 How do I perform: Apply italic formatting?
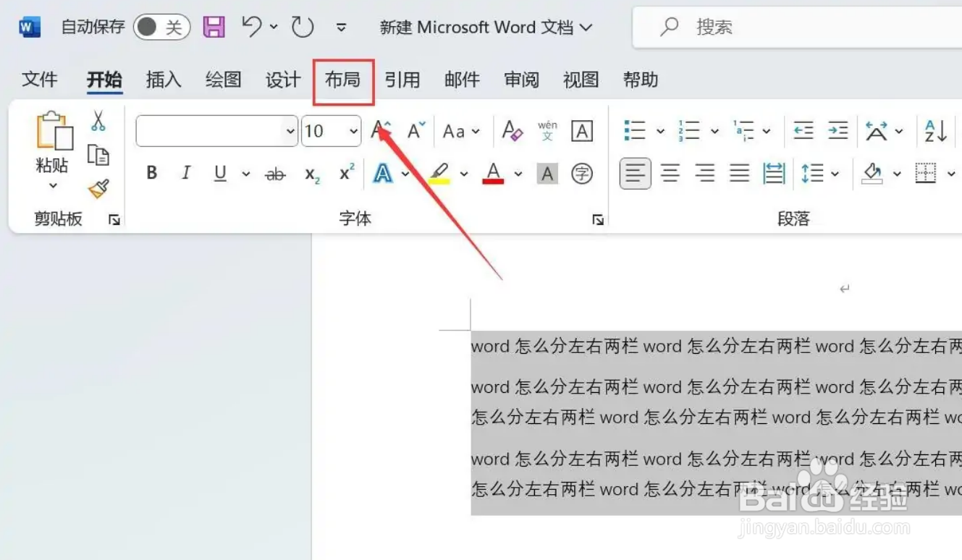click(x=186, y=172)
